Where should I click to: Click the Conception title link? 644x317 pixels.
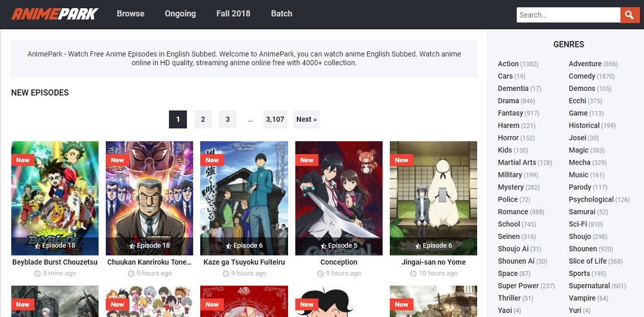click(x=339, y=262)
